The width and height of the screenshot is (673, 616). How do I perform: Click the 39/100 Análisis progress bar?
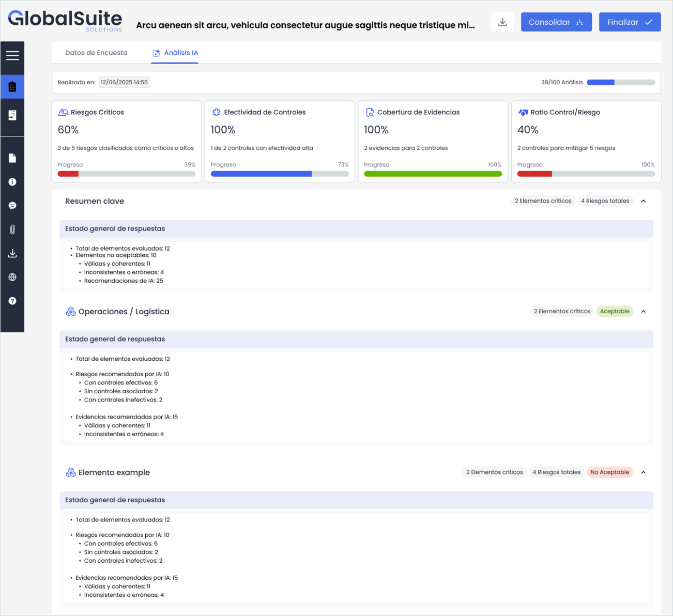[621, 82]
